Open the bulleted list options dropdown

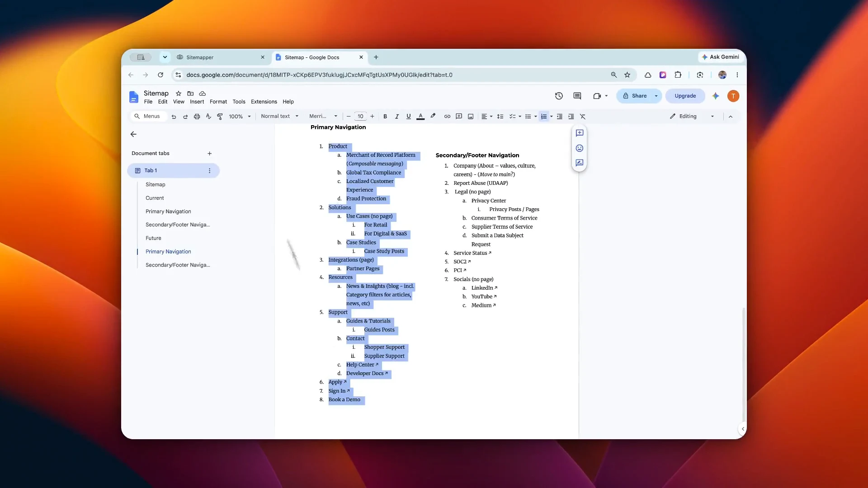point(536,117)
